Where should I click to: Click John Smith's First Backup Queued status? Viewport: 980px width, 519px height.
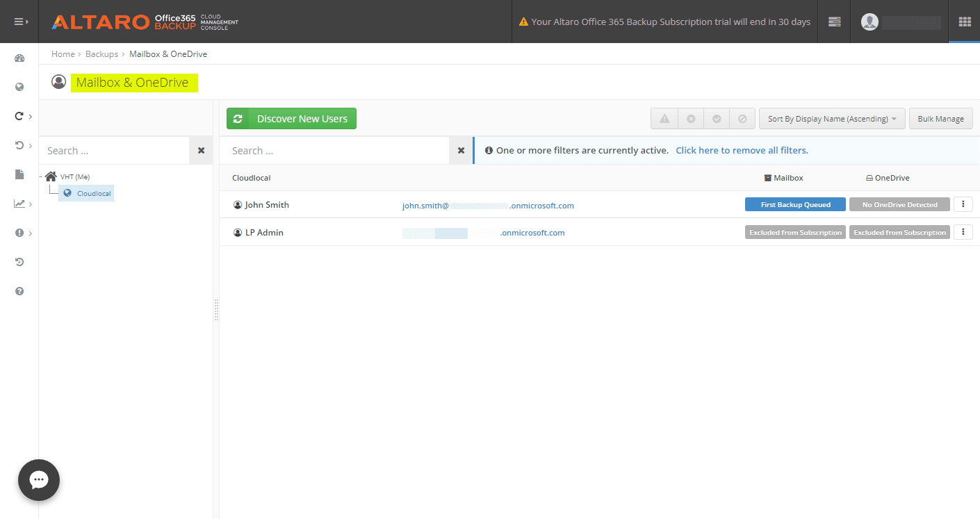(795, 204)
